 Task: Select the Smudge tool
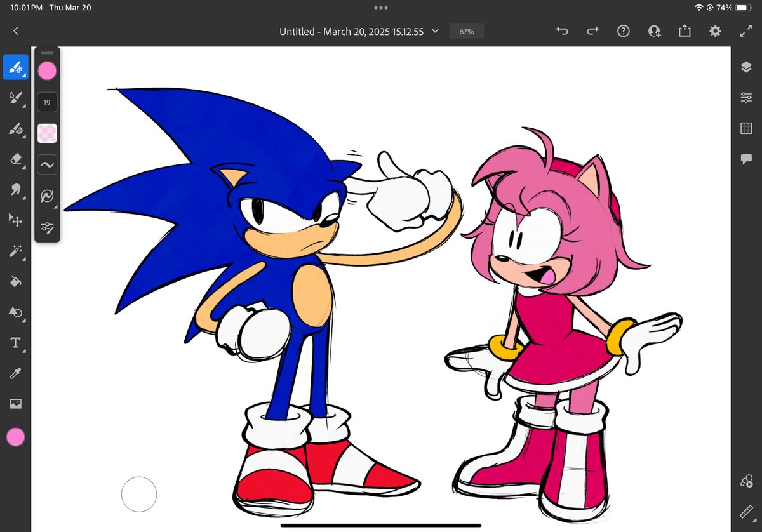(15, 190)
